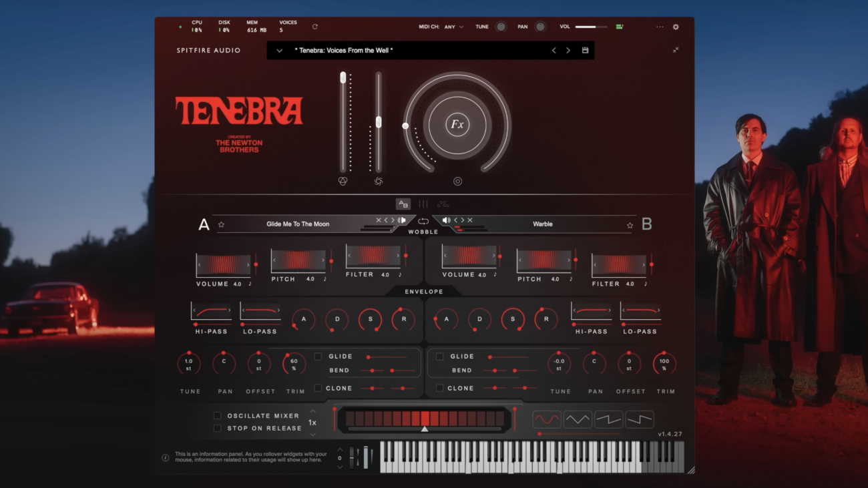Select next sound for slot A
The image size is (868, 488).
(x=393, y=220)
